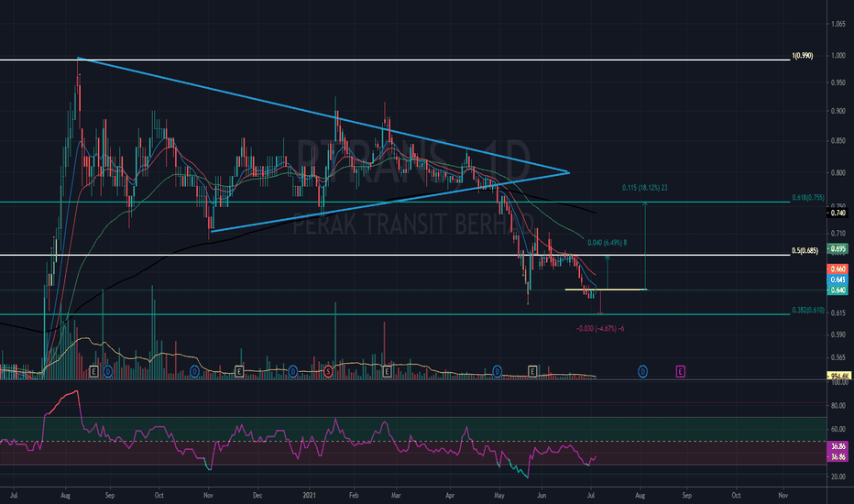Select the ascending blue triangle trendline
The image size is (854, 504).
pos(390,203)
